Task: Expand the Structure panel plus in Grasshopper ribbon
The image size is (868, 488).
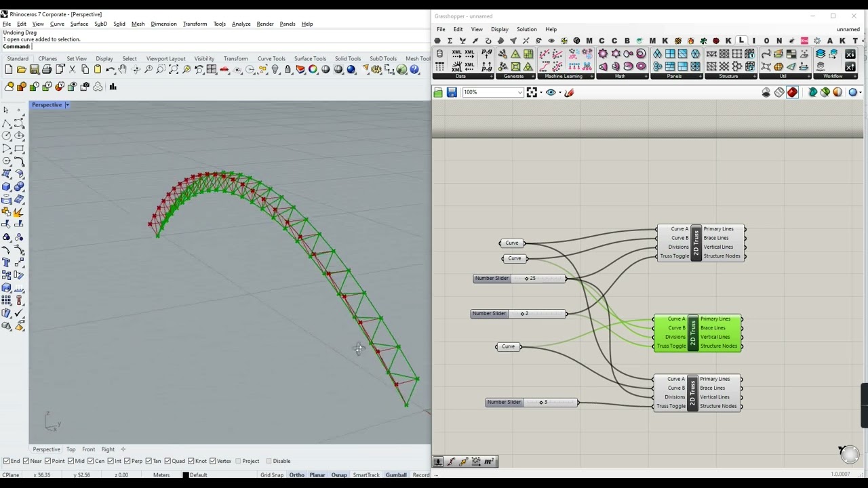Action: 755,76
